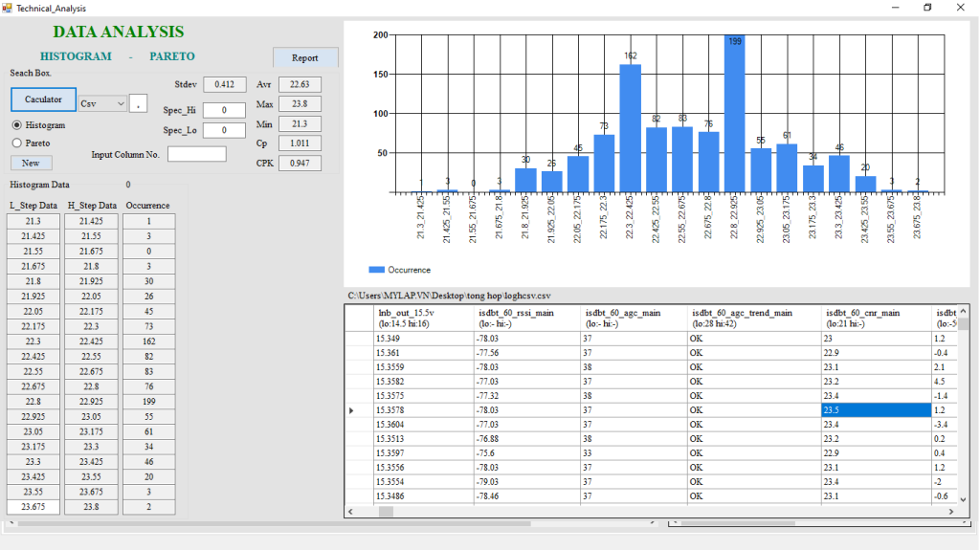
Task: Click the data grid scroll right arrow
Action: coord(951,511)
